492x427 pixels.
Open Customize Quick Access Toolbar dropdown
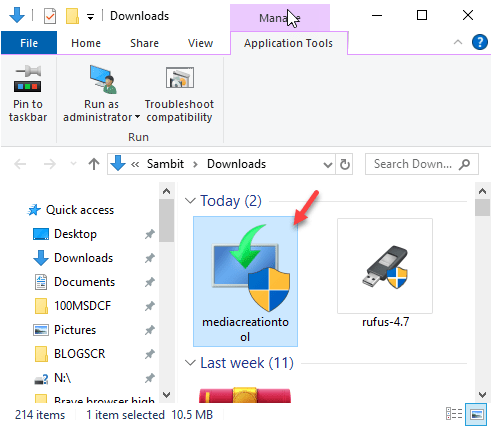click(x=90, y=16)
